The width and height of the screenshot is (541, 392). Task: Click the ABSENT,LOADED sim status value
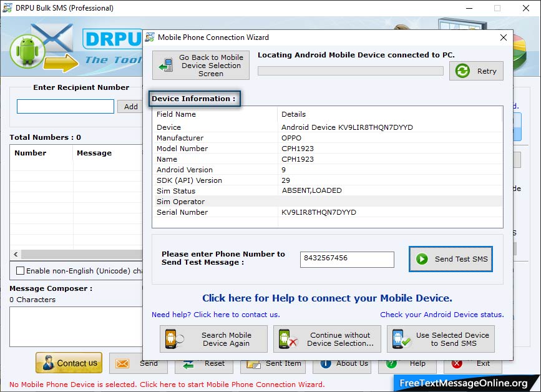click(x=312, y=190)
